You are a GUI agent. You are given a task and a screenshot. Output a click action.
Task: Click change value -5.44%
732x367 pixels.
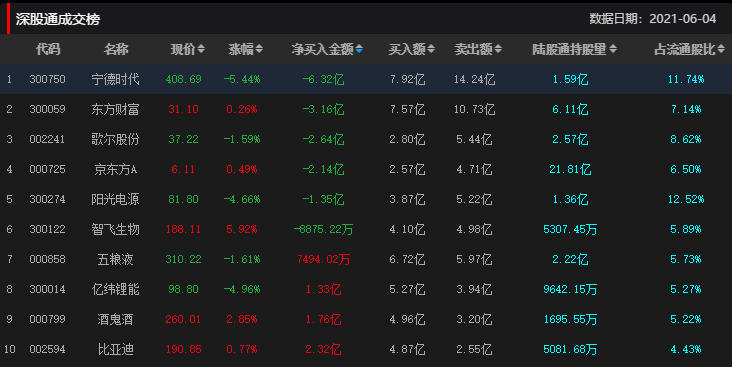(242, 79)
